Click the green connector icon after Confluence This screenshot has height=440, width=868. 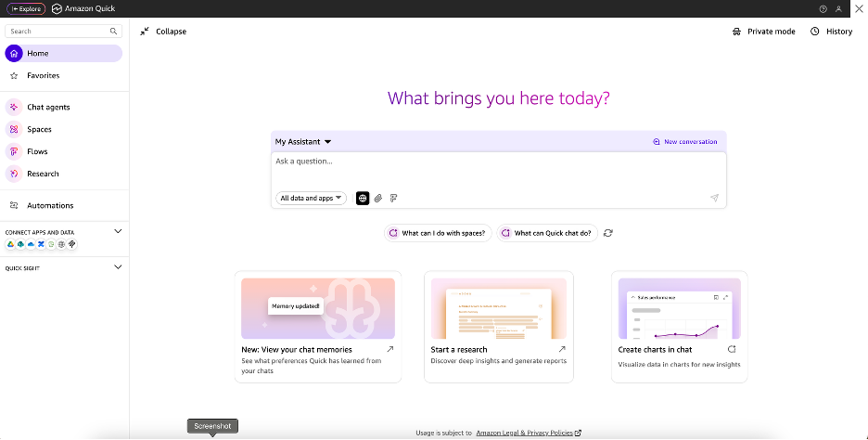point(51,244)
